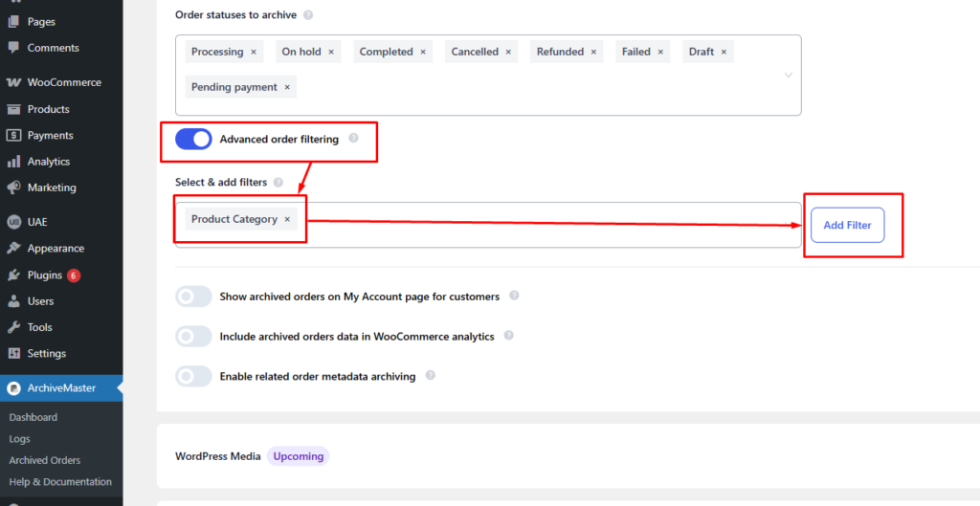
Task: Click help icon beside Show archived orders option
Action: pyautogui.click(x=514, y=296)
